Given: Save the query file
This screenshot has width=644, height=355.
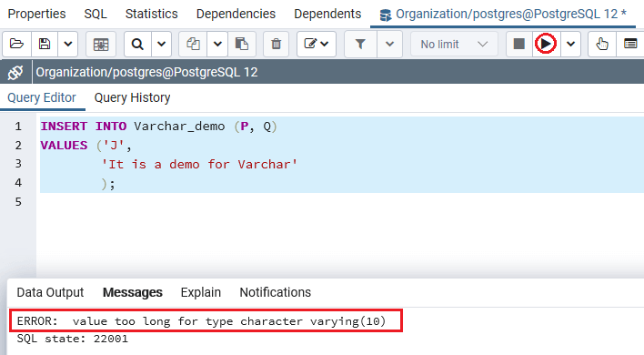Looking at the screenshot, I should (45, 44).
